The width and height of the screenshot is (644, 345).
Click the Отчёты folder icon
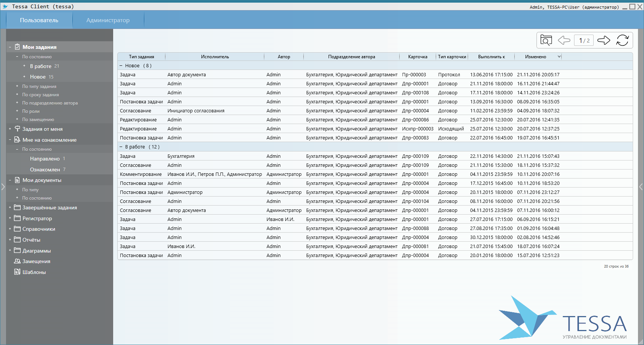pos(17,239)
